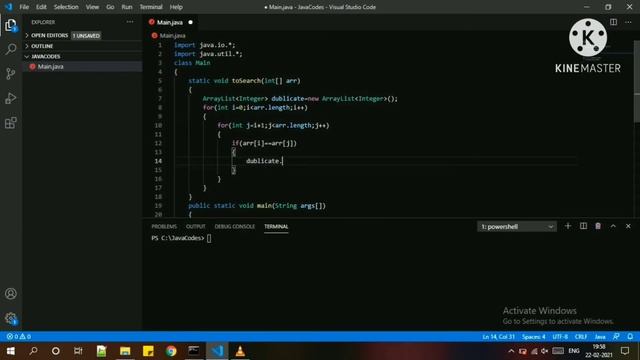Screen dimensions: 640x360
Task: Click the Ln 14, Col 31 cursor position
Action: 498,337
